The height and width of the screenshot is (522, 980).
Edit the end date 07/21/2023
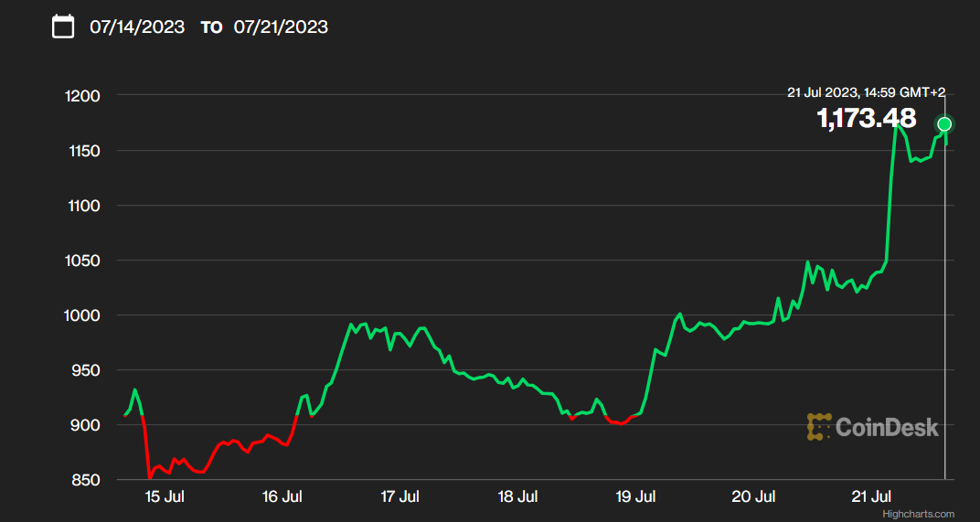pos(281,27)
